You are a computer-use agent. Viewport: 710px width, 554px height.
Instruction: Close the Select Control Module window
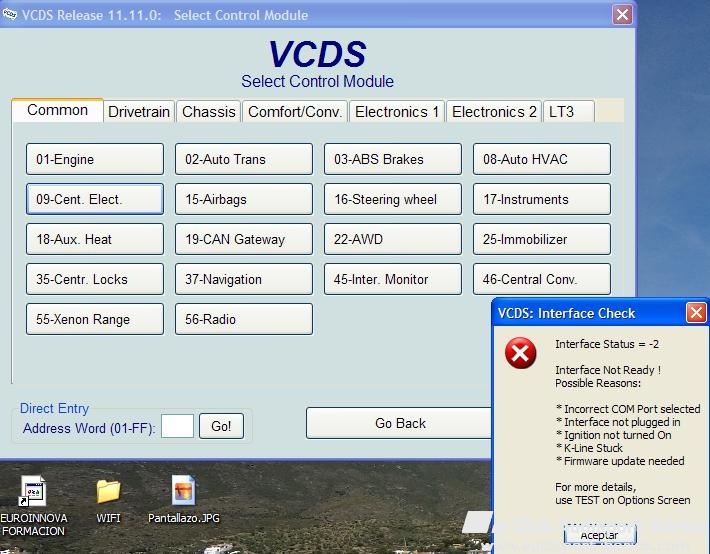pos(623,15)
